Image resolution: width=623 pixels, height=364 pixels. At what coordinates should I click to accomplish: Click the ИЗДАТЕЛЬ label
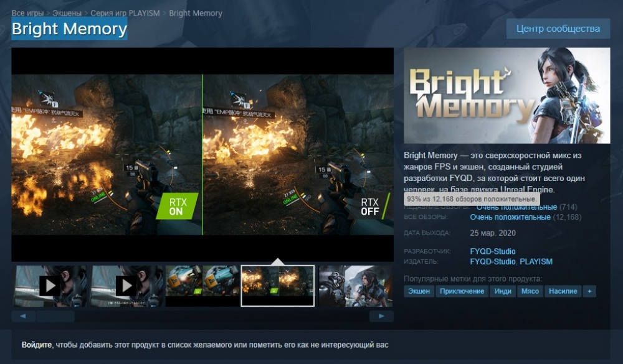pyautogui.click(x=421, y=261)
